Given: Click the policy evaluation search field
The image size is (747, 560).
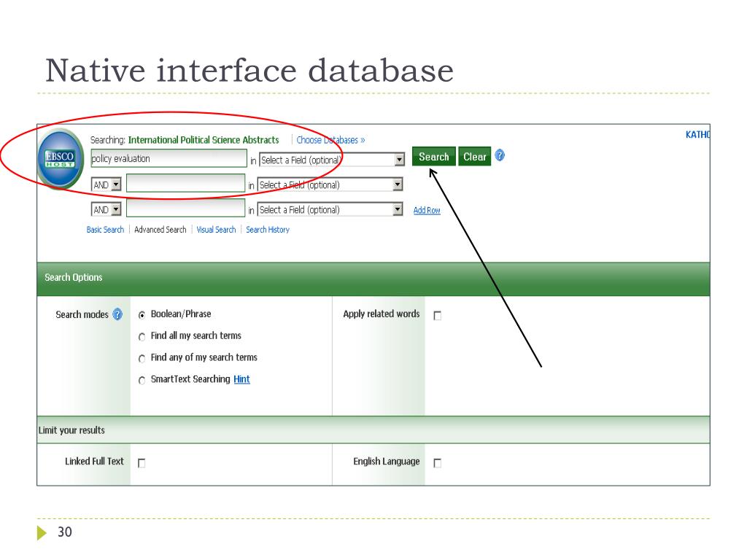Looking at the screenshot, I should tap(169, 158).
